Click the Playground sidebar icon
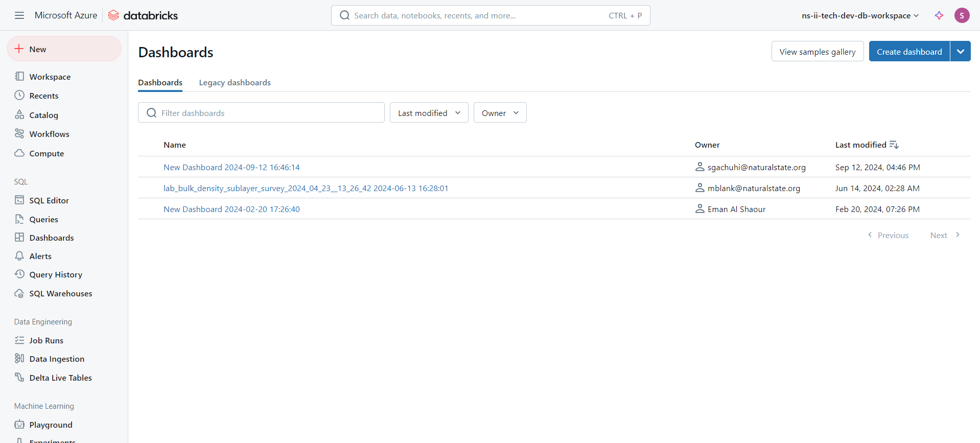Image resolution: width=980 pixels, height=443 pixels. (x=19, y=424)
